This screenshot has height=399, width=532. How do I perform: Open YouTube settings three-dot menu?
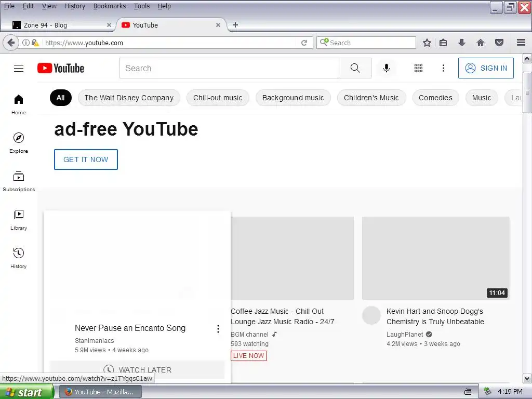(443, 68)
